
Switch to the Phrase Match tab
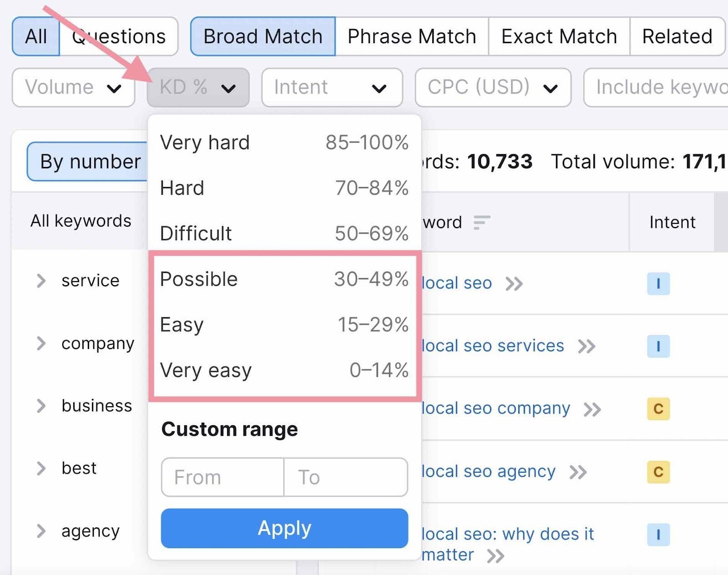pyautogui.click(x=411, y=36)
